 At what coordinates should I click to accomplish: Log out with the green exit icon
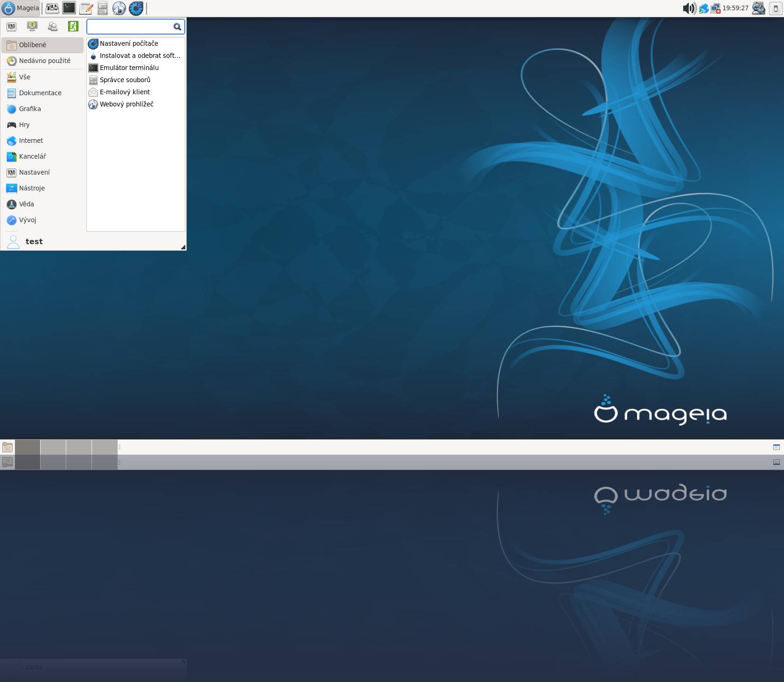73,27
